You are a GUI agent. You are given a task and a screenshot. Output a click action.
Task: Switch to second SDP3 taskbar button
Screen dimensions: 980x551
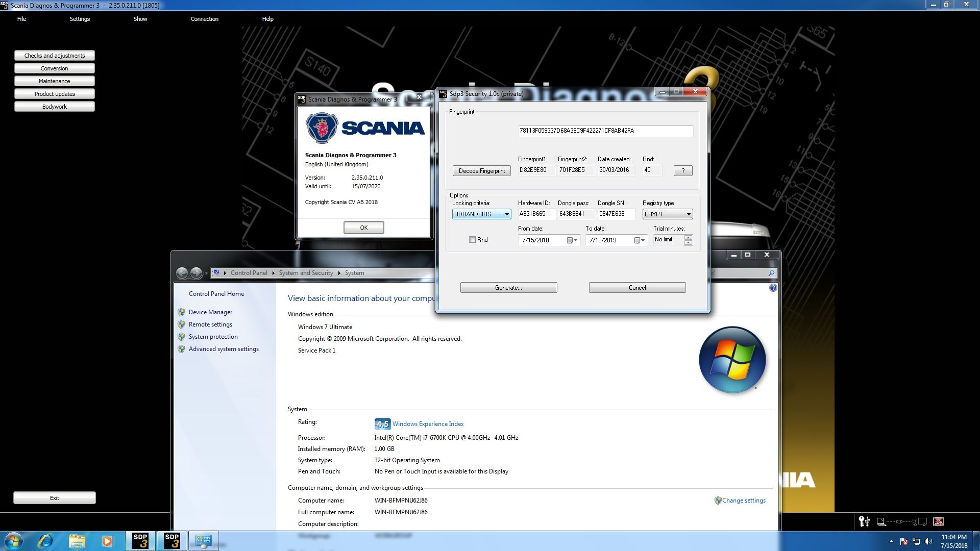(172, 541)
